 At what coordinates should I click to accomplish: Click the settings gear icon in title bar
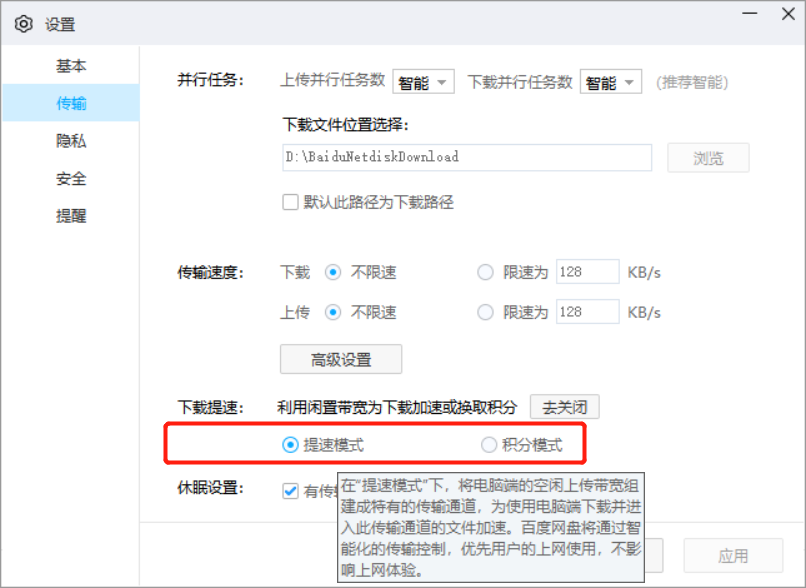click(x=23, y=24)
